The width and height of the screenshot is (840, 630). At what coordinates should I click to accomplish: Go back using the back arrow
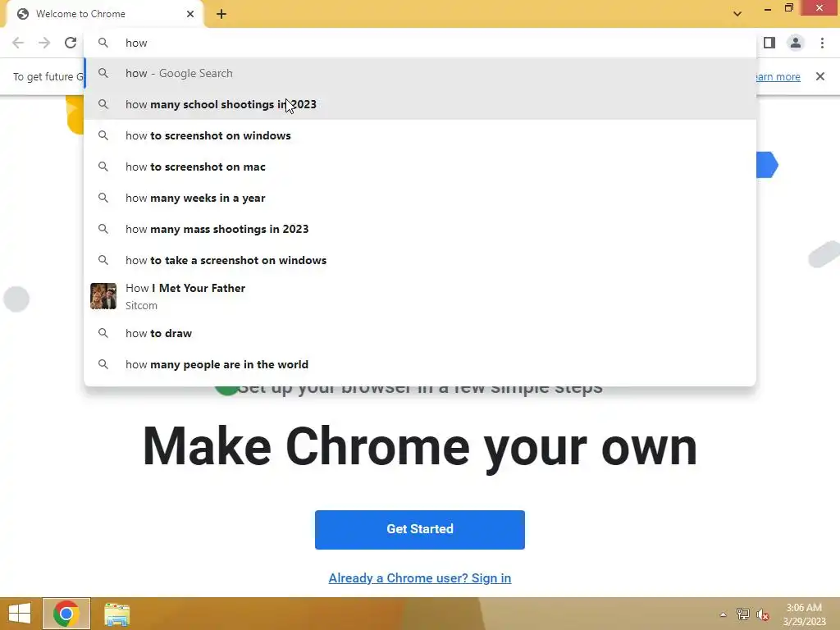coord(18,43)
